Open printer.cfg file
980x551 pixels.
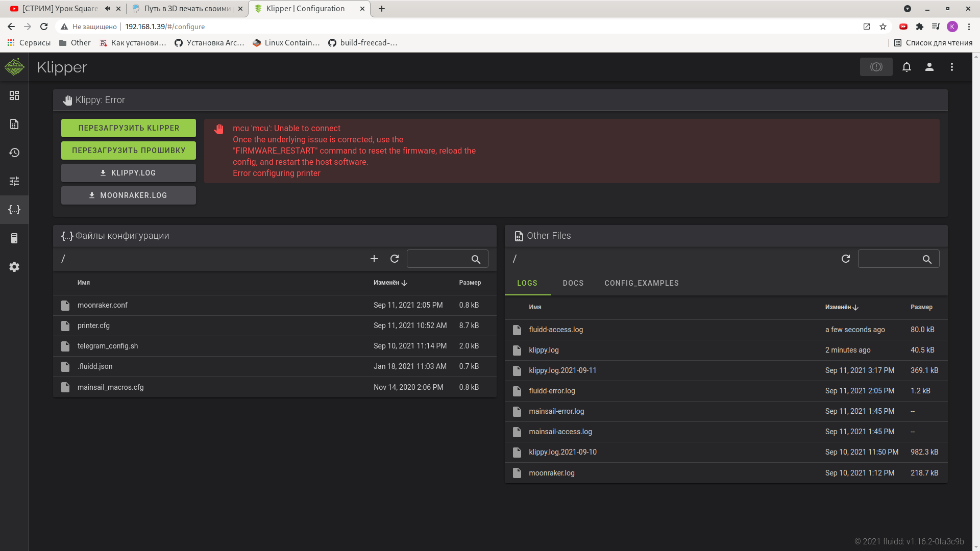click(94, 325)
